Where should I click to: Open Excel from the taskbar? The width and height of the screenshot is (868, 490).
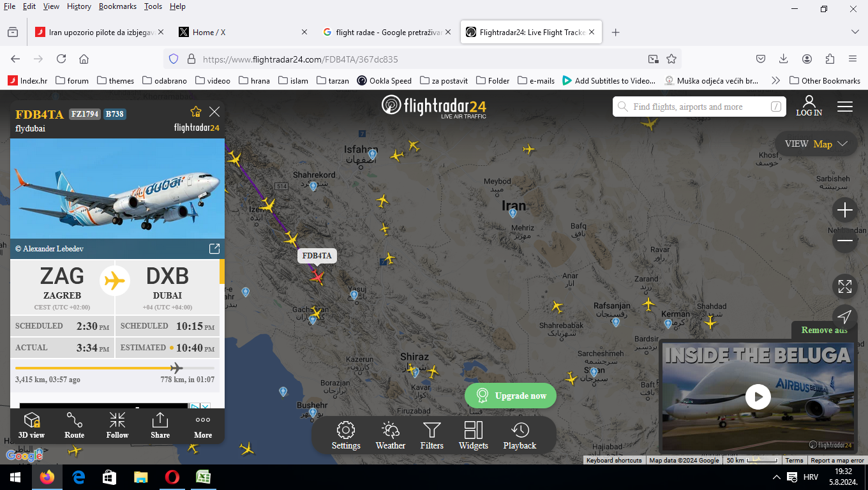[x=203, y=477]
